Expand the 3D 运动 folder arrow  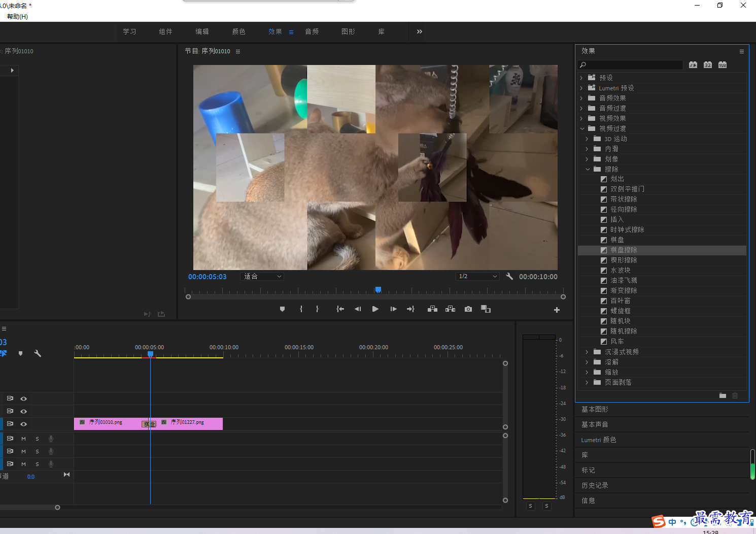[x=587, y=139]
